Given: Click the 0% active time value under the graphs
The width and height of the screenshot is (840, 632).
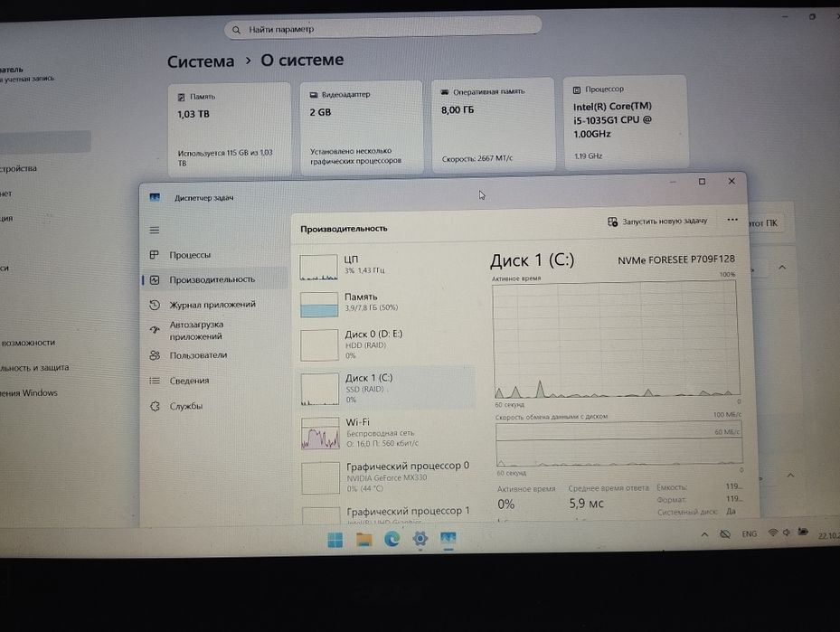Looking at the screenshot, I should 505,504.
